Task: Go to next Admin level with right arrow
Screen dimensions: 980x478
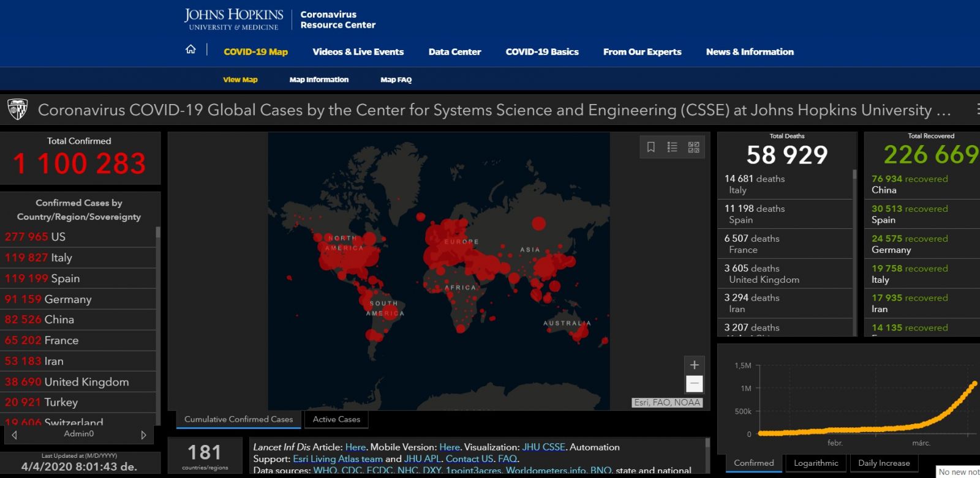Action: pos(143,435)
